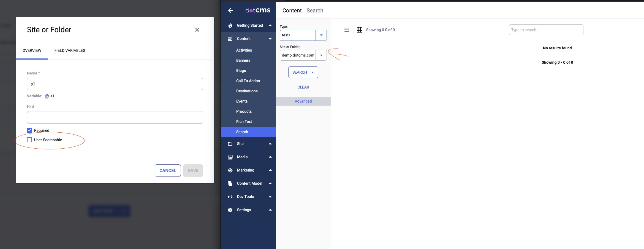Click the CANCEL button
644x249 pixels.
point(168,170)
